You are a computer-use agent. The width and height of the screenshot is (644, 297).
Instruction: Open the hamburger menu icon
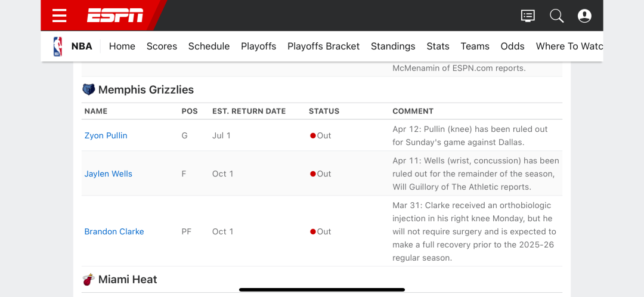(x=60, y=16)
